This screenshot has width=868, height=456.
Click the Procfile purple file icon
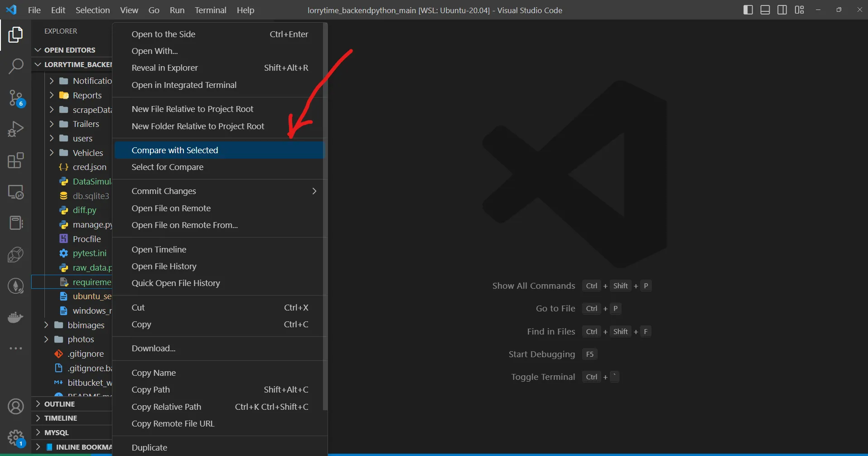(63, 239)
